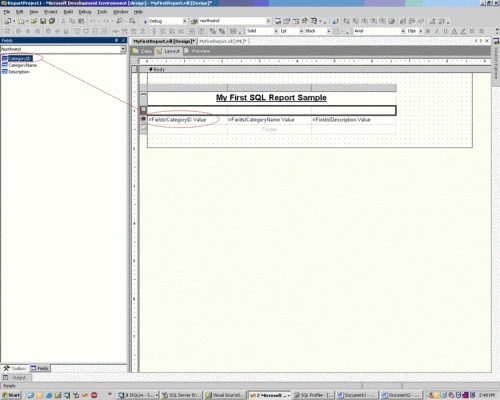
Task: Click the Foreground Color icon
Action: pyautogui.click(x=454, y=31)
